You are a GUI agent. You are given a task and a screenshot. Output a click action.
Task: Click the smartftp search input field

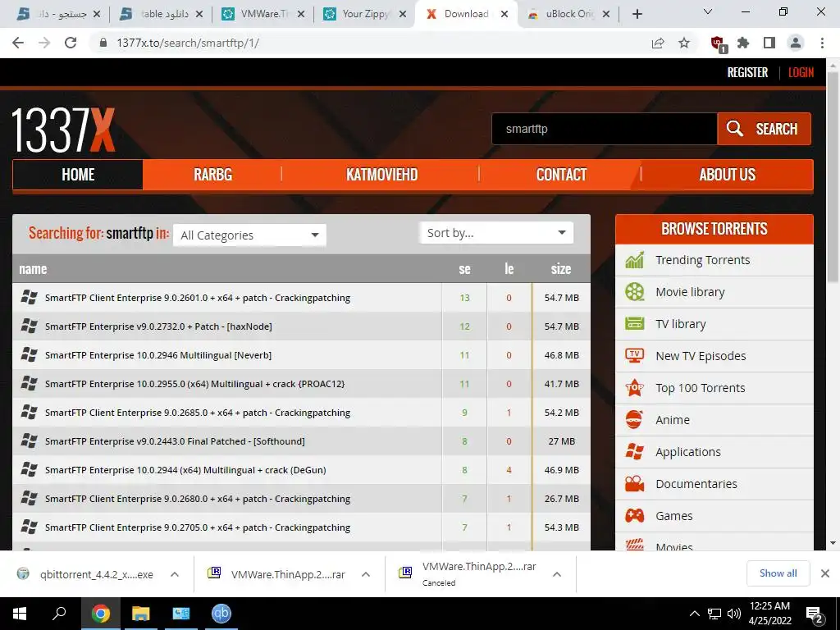(x=605, y=129)
